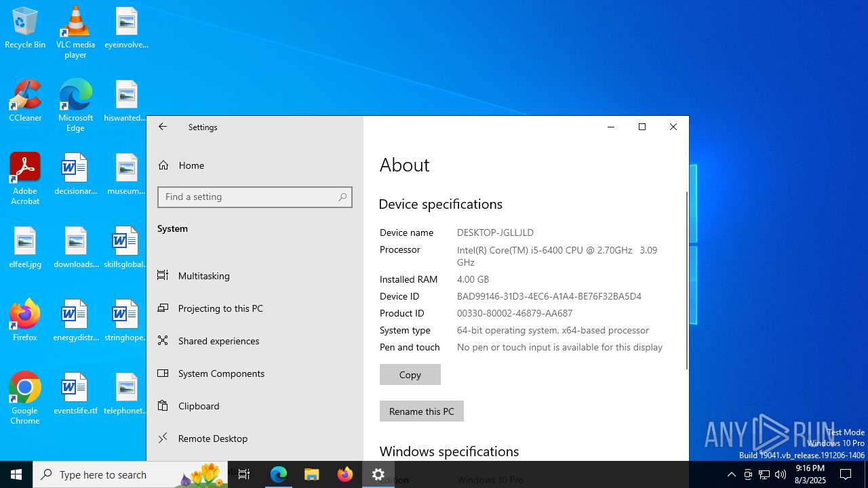Image resolution: width=868 pixels, height=488 pixels.
Task: Select the skillsglobal Word document on desktop
Action: click(126, 247)
